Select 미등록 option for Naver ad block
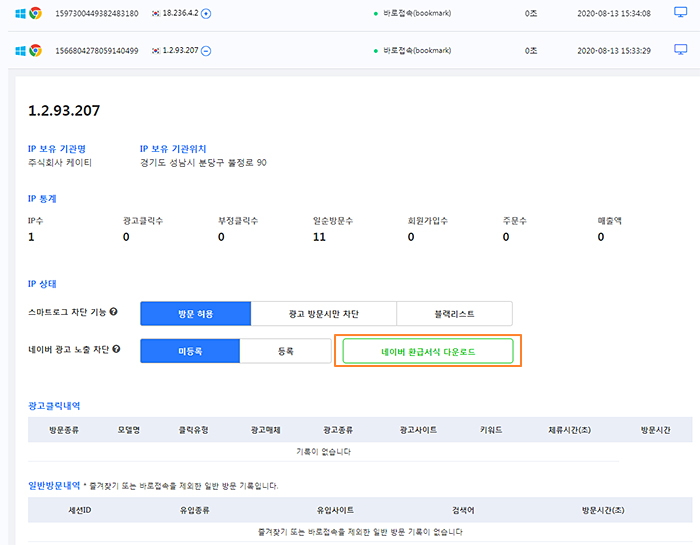 click(190, 351)
